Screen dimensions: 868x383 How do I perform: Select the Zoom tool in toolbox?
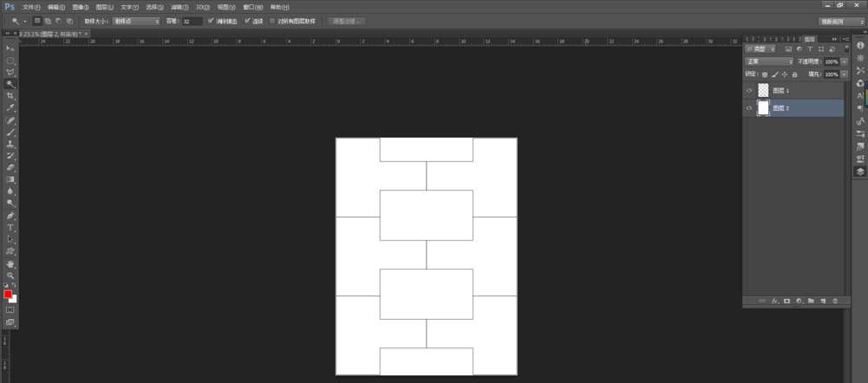pos(10,276)
